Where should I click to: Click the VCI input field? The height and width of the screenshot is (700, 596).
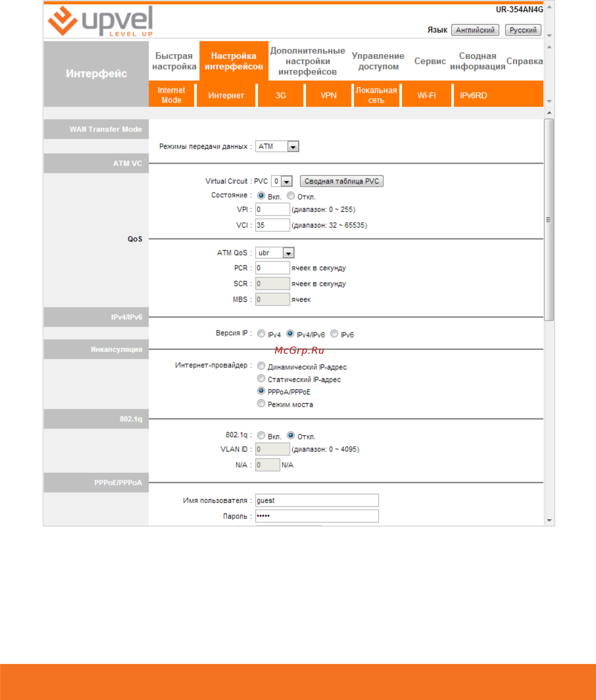272,225
